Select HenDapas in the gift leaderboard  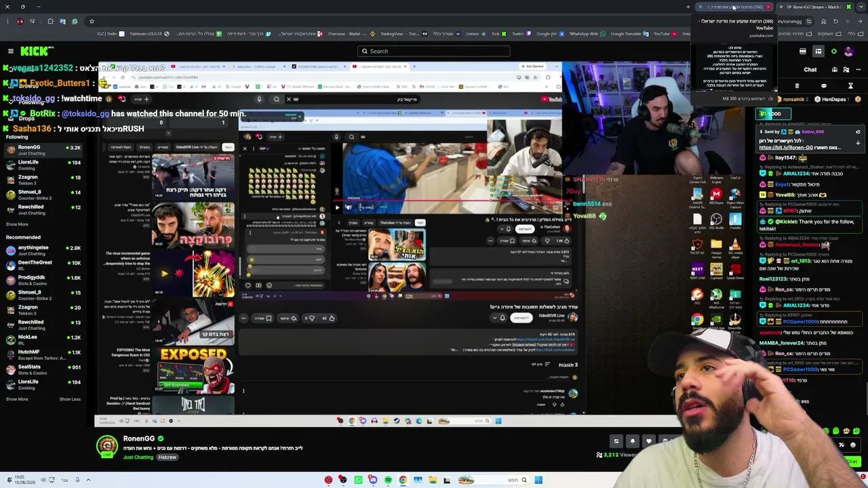[833, 100]
